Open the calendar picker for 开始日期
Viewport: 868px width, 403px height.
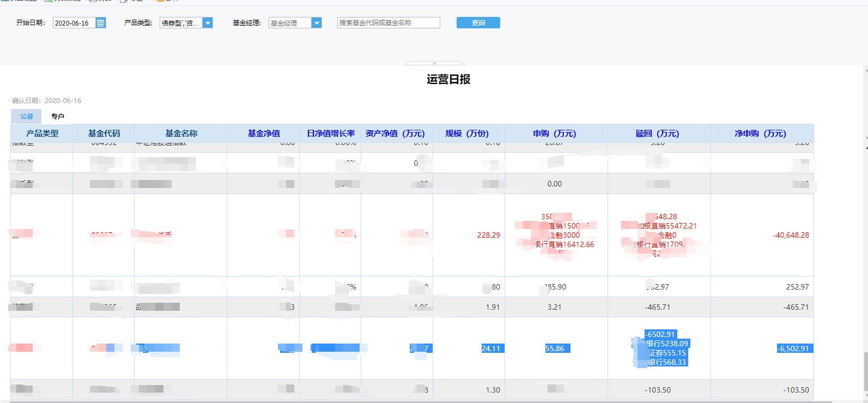[x=101, y=23]
